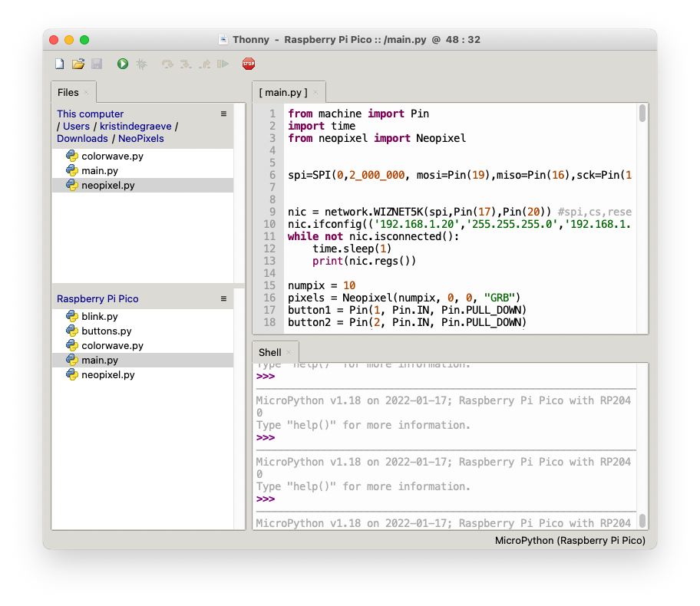Click Python icon next to buttons.py
Viewport: 700px width, 606px height.
tap(72, 331)
